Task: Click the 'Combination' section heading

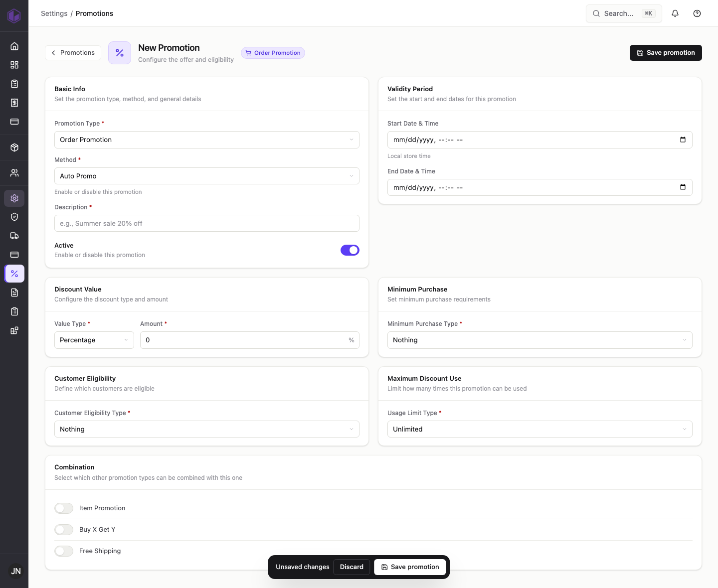Action: coord(74,467)
